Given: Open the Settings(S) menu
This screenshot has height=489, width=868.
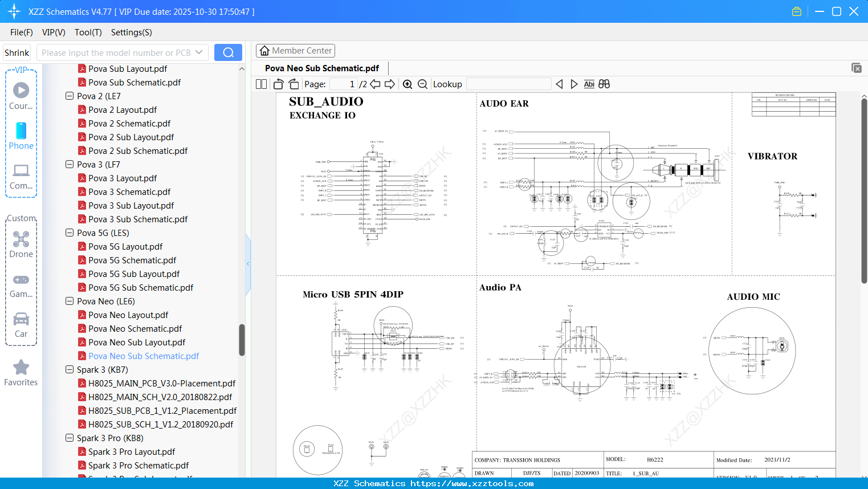Looking at the screenshot, I should point(131,32).
